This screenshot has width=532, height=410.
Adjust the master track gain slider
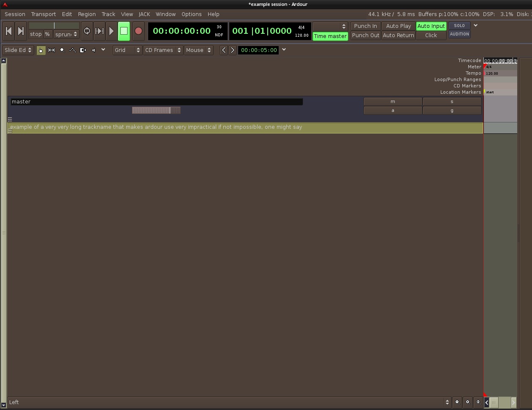[x=156, y=111]
